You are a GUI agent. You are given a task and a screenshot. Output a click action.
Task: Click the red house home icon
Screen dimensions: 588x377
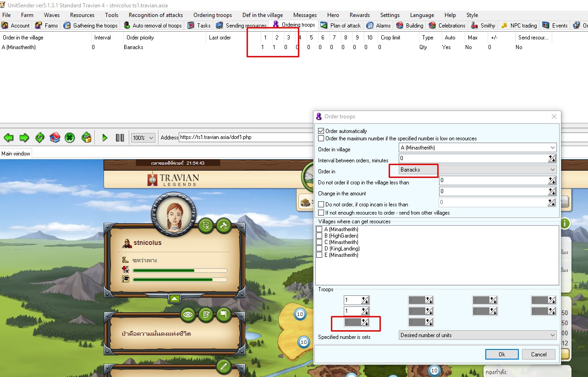(x=55, y=137)
